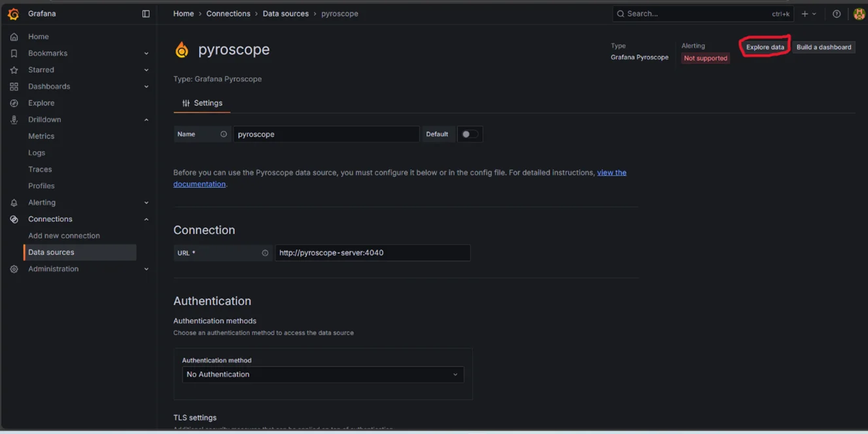Expand the Alerting section chevron
The width and height of the screenshot is (868, 434).
point(146,203)
